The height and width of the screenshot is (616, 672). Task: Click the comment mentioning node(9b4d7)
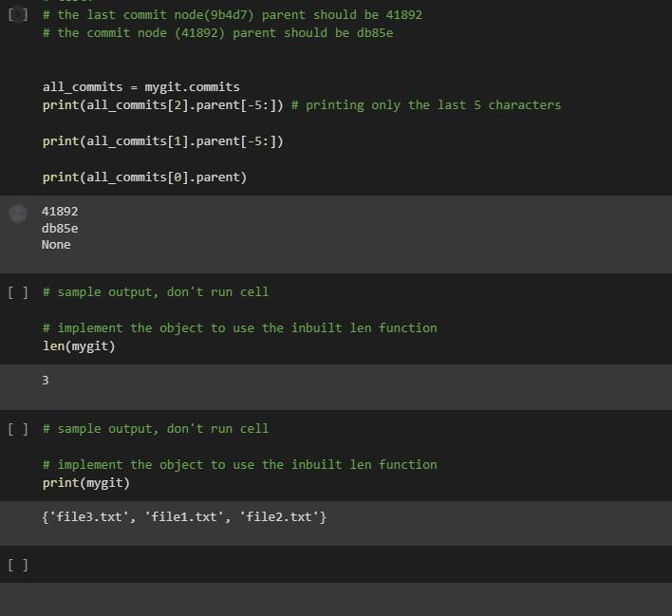[233, 15]
